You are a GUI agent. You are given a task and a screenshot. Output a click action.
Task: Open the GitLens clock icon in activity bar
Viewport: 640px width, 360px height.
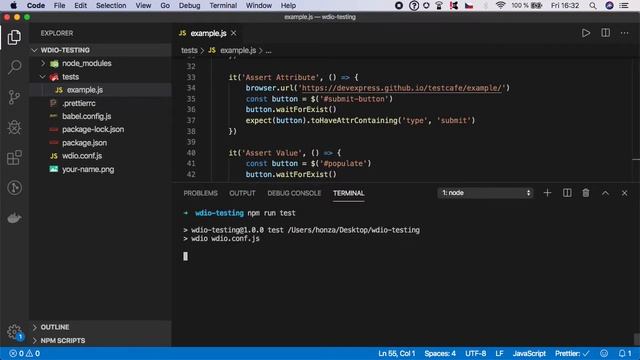tap(14, 188)
